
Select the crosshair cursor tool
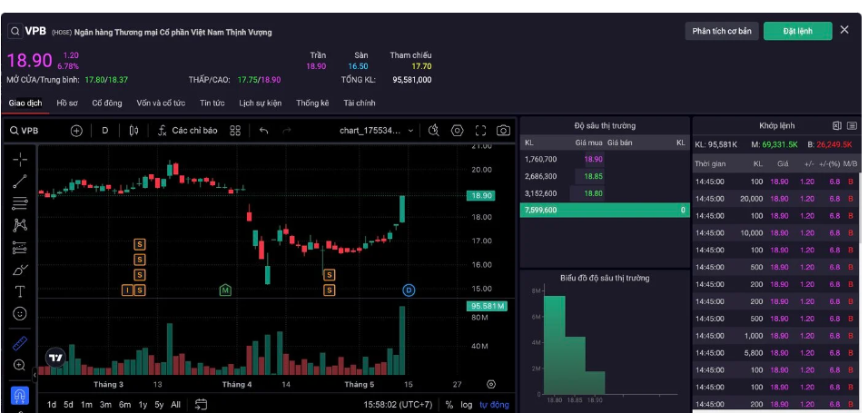[x=20, y=160]
